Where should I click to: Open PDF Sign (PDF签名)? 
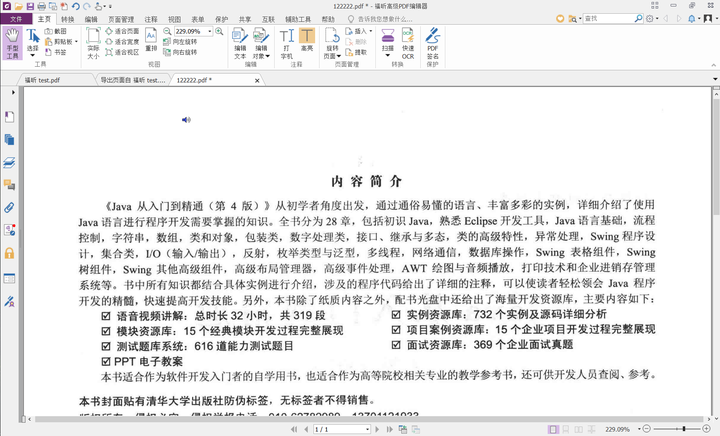(433, 43)
